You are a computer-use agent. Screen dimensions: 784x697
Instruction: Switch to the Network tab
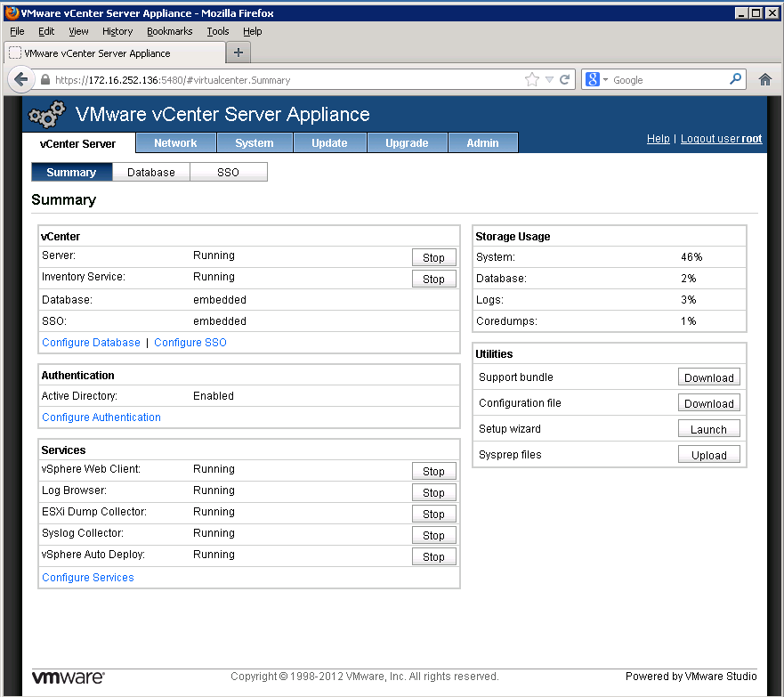(x=175, y=143)
